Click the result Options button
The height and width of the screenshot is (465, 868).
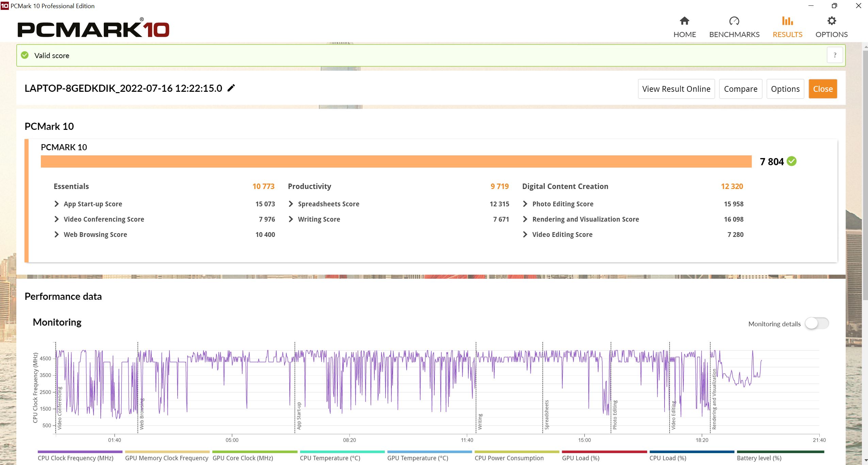pos(785,89)
